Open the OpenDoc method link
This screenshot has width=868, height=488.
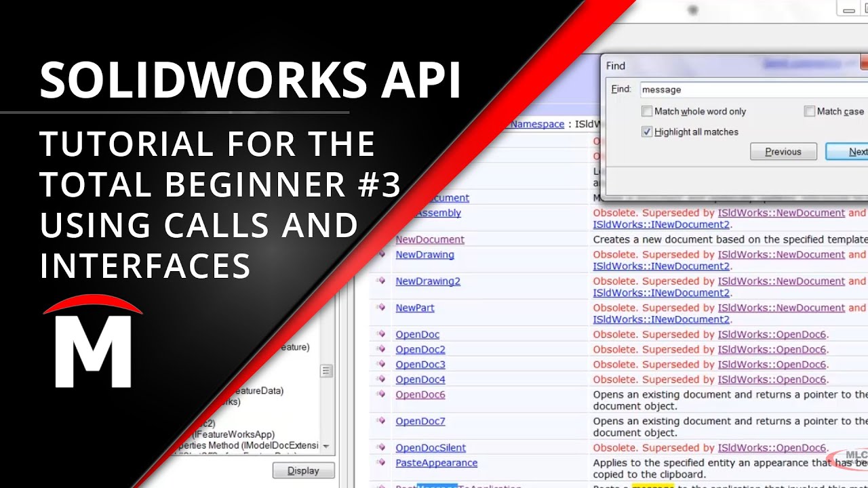(418, 334)
